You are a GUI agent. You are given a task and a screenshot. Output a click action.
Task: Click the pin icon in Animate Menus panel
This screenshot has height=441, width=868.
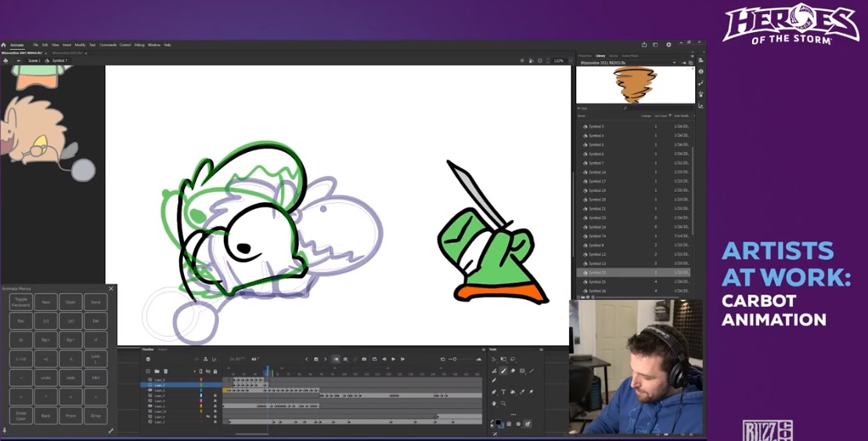pyautogui.click(x=5, y=431)
